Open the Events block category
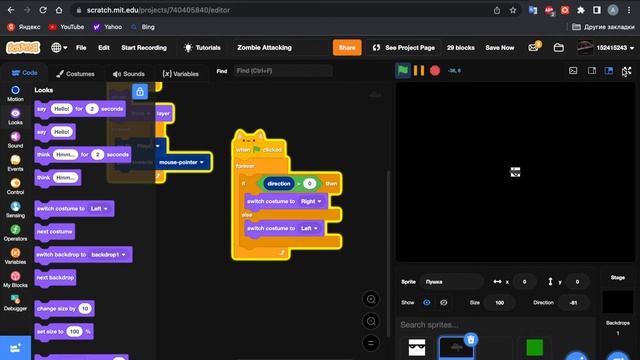640x360 pixels. point(15,163)
